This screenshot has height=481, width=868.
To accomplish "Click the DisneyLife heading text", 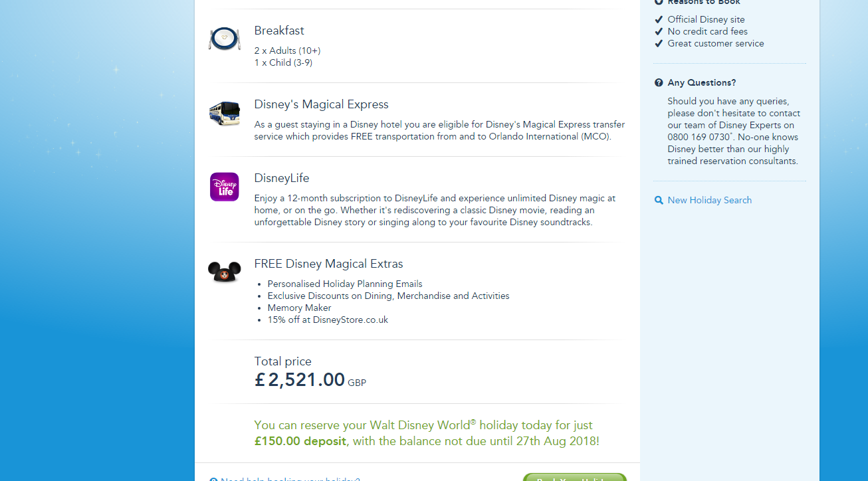I will pyautogui.click(x=282, y=179).
